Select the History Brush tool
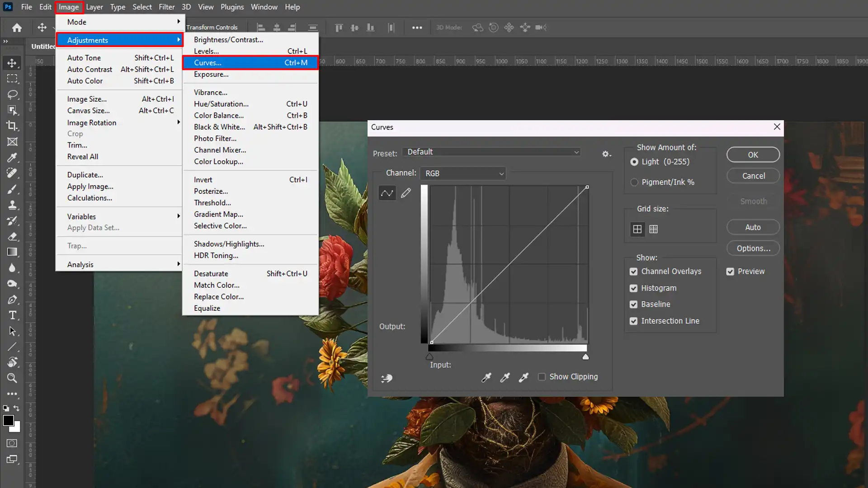The width and height of the screenshot is (868, 488). [12, 221]
